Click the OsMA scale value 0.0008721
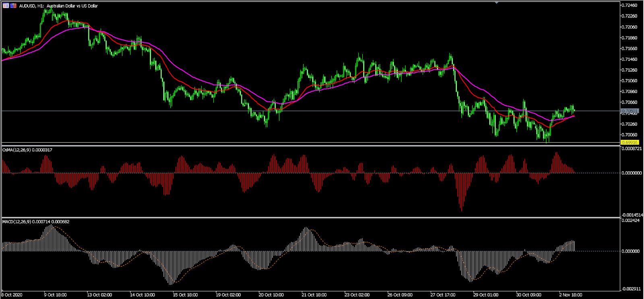This screenshot has width=644, height=299. [x=631, y=149]
